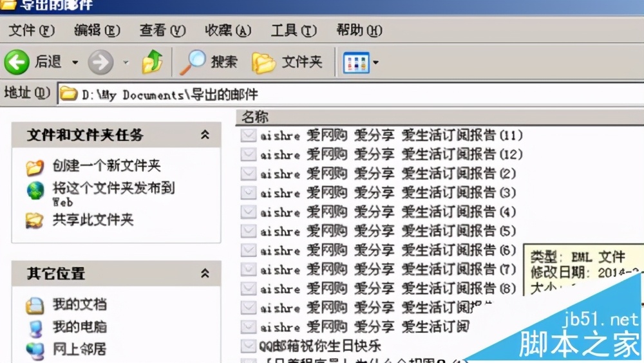
Task: Select email file ending with (5)
Action: click(x=388, y=231)
